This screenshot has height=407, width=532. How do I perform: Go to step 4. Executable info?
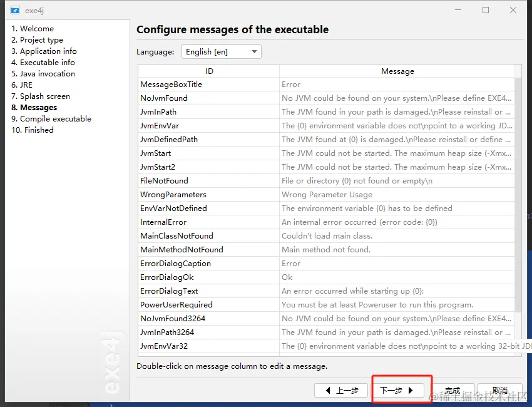(43, 62)
